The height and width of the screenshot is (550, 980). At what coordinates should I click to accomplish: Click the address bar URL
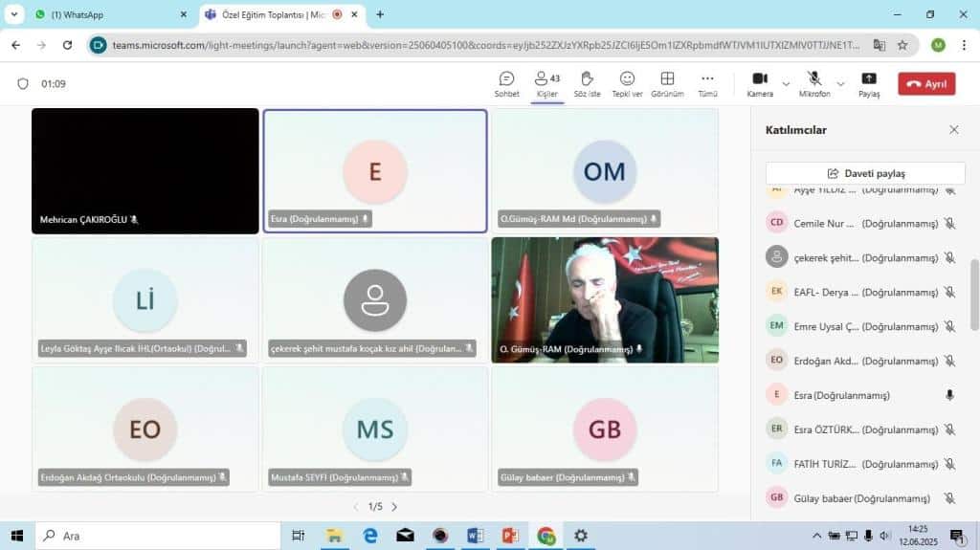485,45
